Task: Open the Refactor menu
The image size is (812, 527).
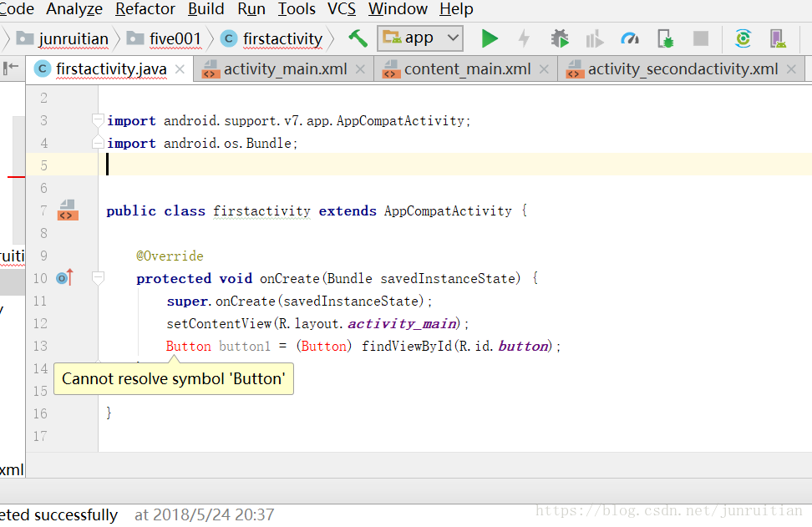Action: [145, 9]
